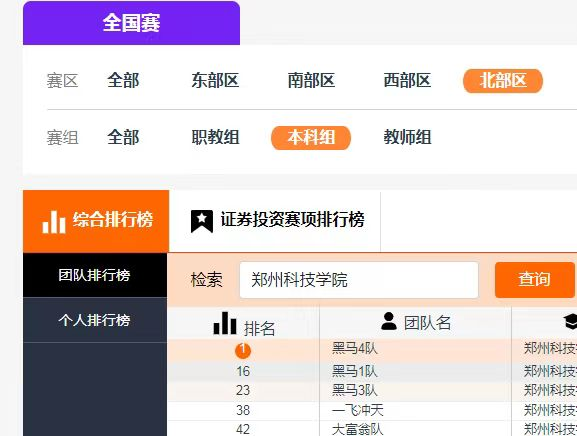This screenshot has height=436, width=577.
Task: Select the highlighted 北部区 region
Action: pos(503,81)
